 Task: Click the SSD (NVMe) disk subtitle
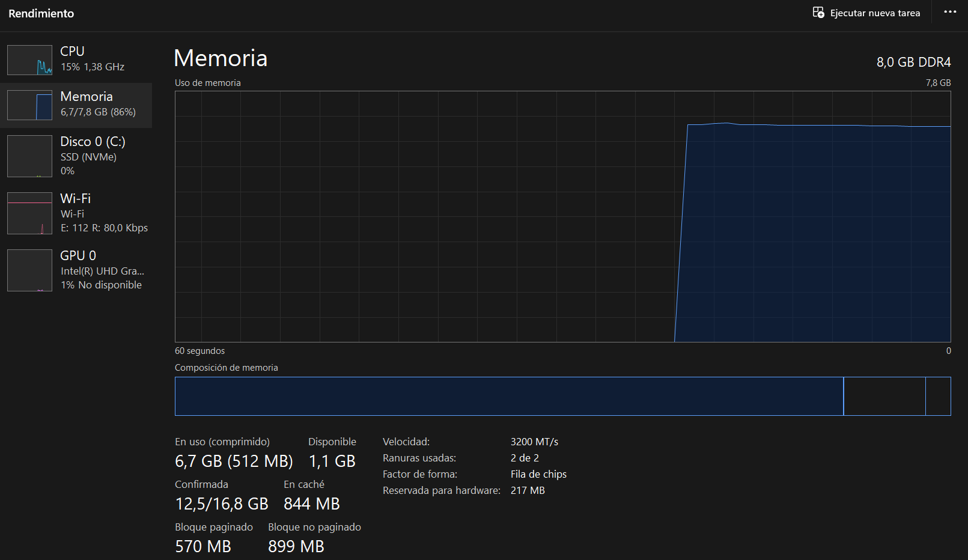click(88, 157)
